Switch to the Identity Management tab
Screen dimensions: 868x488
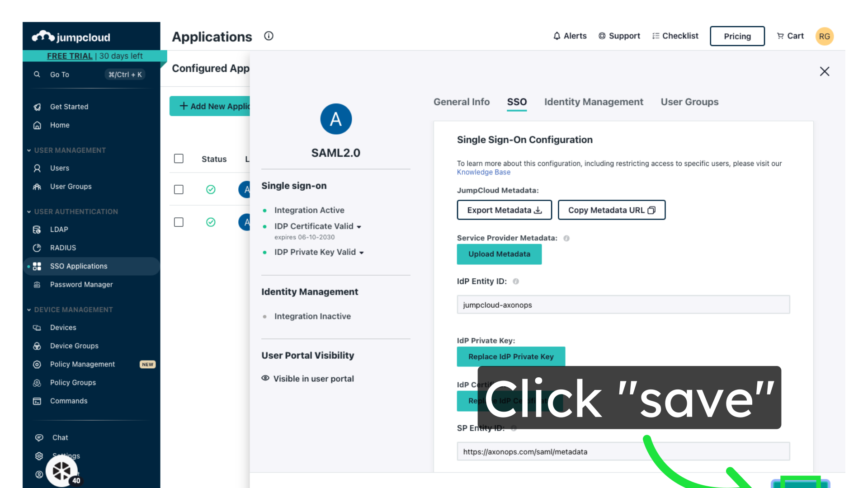click(x=593, y=102)
